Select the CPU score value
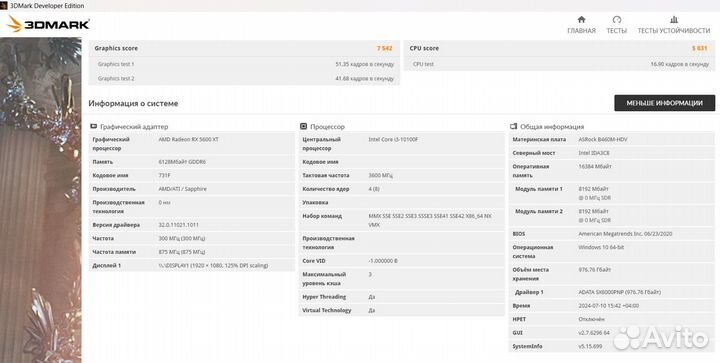 (700, 48)
